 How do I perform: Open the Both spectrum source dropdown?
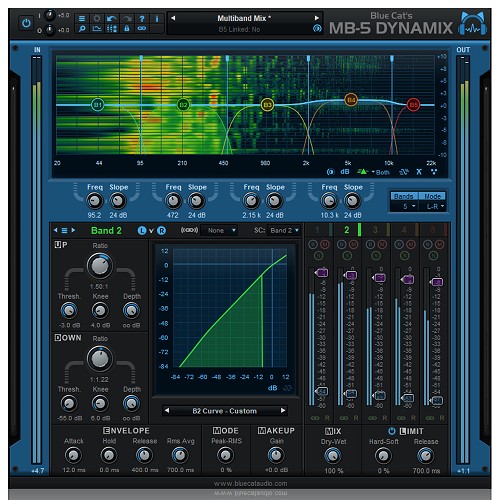381,172
